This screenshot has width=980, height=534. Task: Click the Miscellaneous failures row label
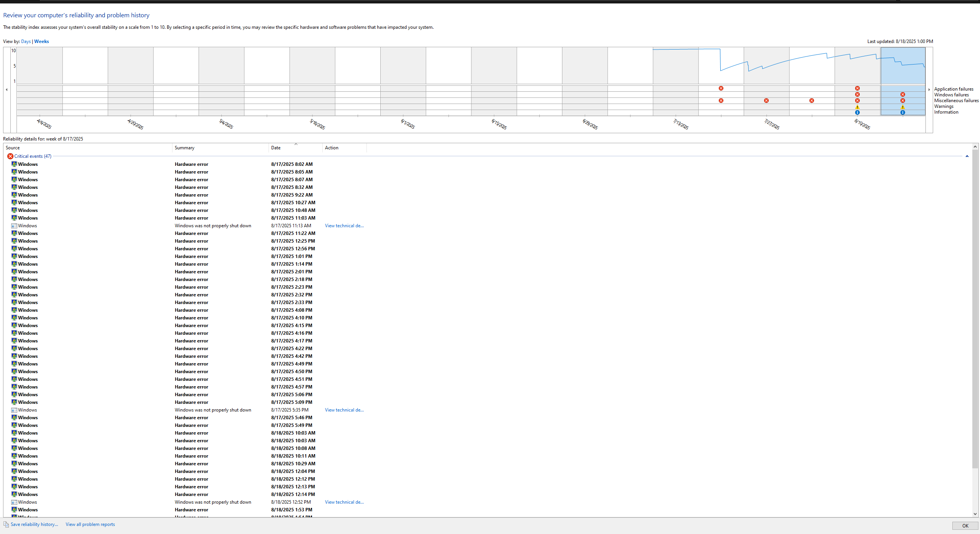click(x=956, y=101)
